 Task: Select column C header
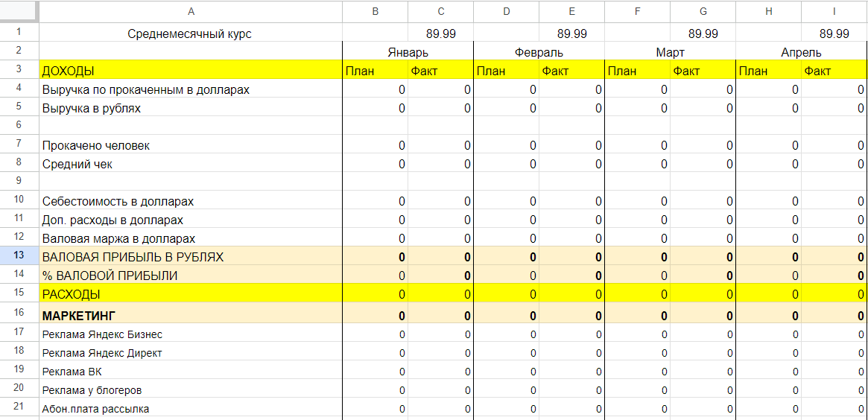pos(440,11)
